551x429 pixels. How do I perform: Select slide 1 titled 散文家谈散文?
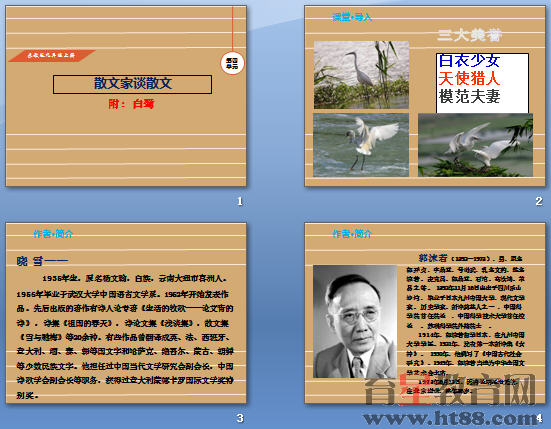(x=126, y=96)
